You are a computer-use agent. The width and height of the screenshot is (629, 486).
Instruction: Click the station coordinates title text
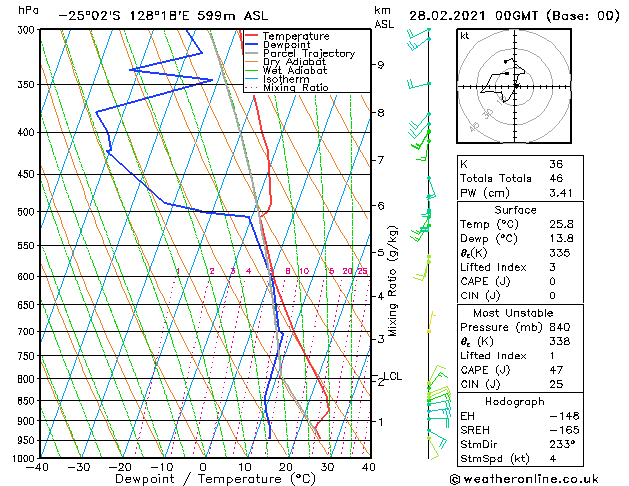click(x=163, y=16)
